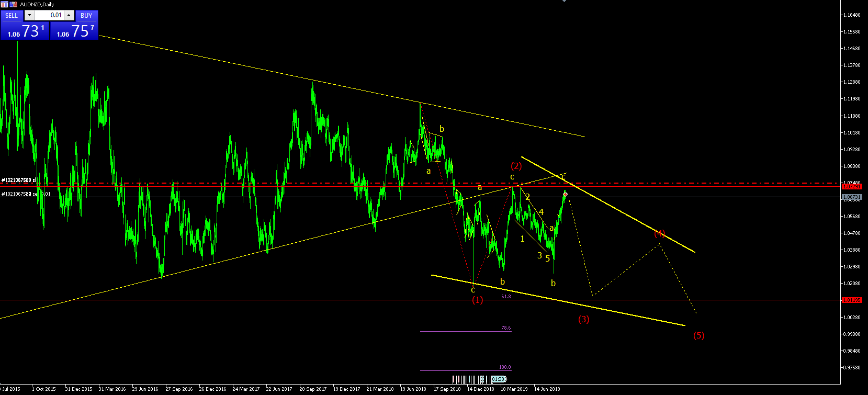Select the red (3) wave label
868x395 pixels.
(x=584, y=319)
